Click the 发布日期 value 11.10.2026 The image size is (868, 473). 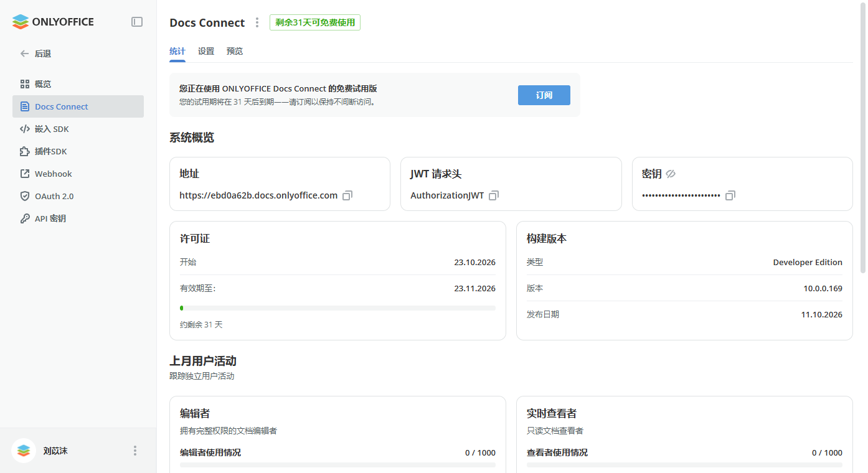[x=821, y=314]
